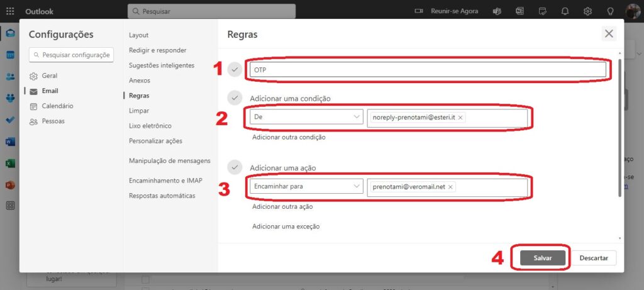644x290 pixels.
Task: Open Excel from the left app rail
Action: point(10,163)
